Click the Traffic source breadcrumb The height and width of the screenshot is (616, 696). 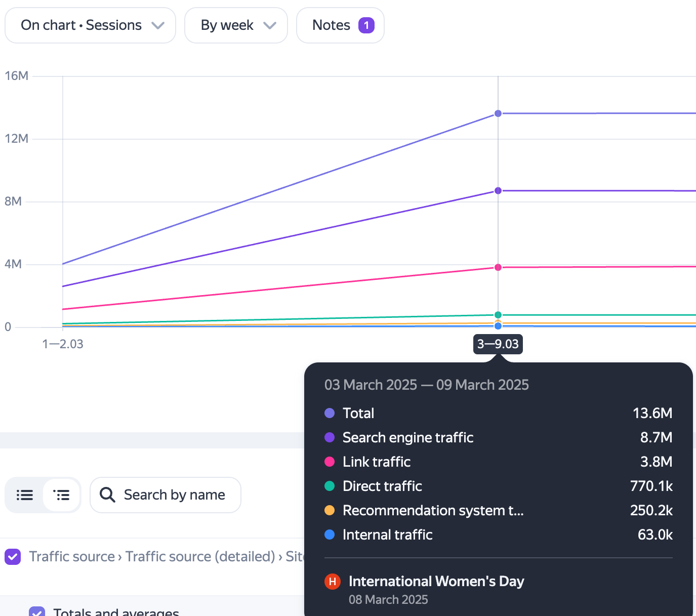coord(72,557)
